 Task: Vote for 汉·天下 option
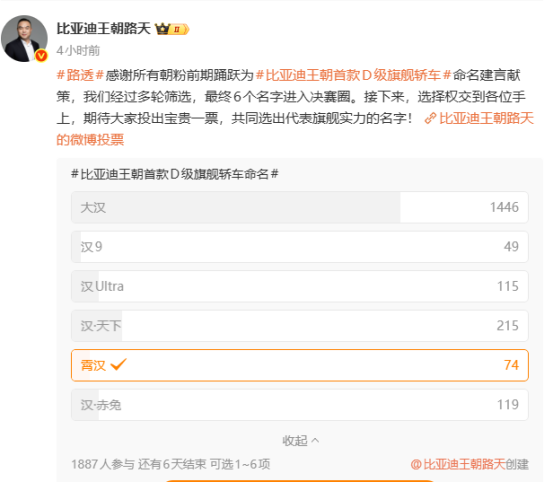point(300,325)
